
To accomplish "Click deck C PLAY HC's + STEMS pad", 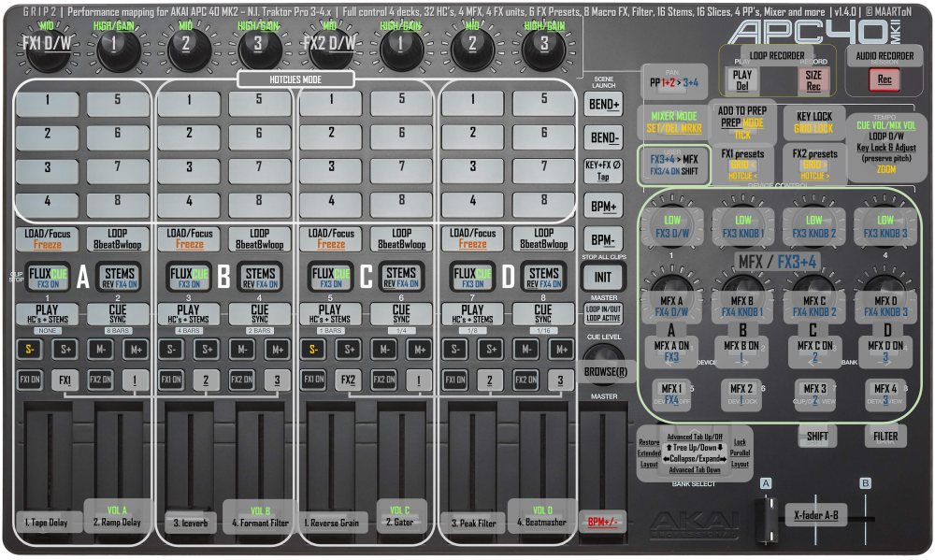I will 331,314.
